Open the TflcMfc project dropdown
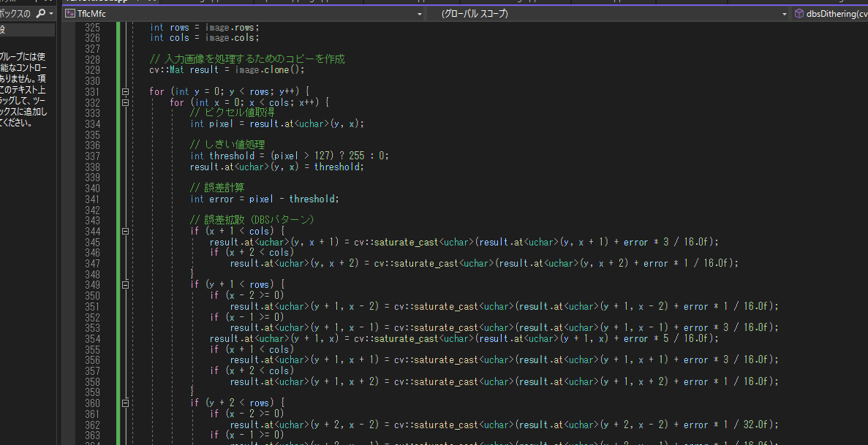This screenshot has width=868, height=445. 419,14
